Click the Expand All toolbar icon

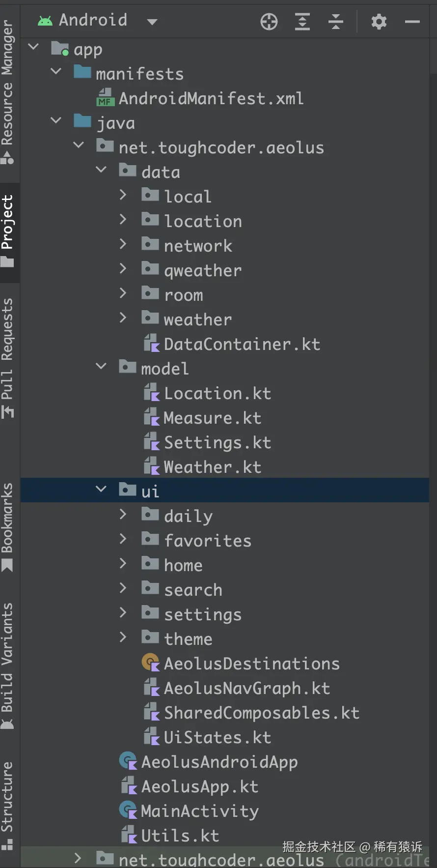click(302, 22)
